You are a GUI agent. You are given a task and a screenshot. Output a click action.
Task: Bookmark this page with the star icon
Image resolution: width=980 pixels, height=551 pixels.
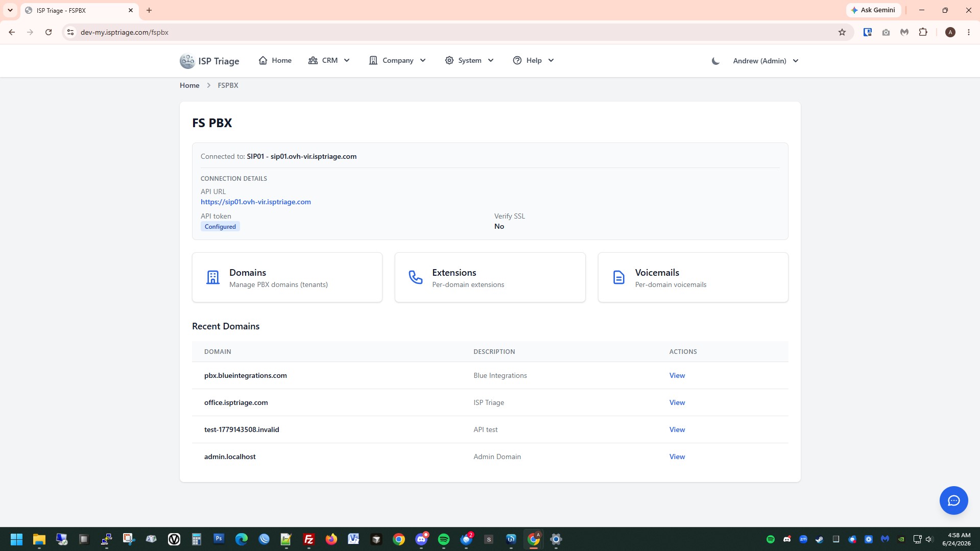point(842,32)
